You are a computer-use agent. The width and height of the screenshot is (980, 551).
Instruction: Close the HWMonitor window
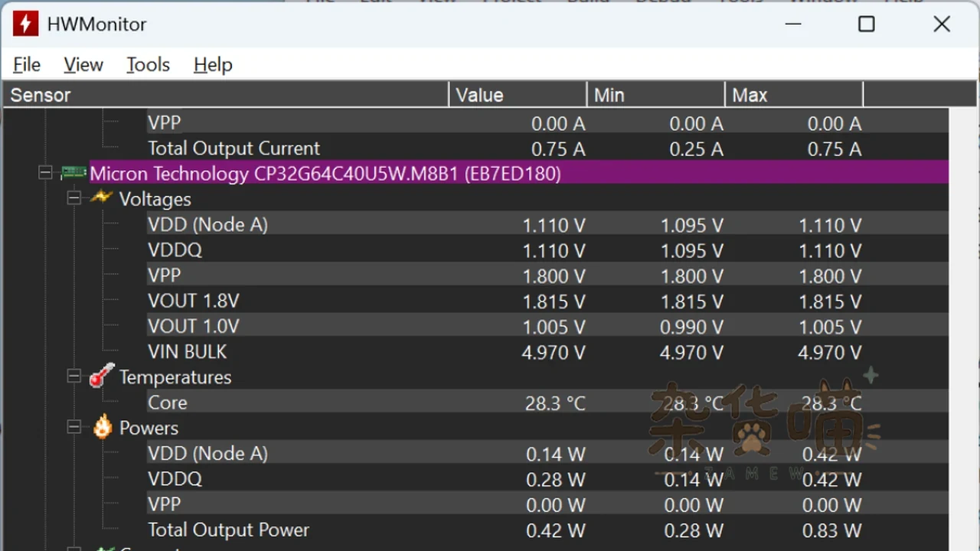click(942, 24)
